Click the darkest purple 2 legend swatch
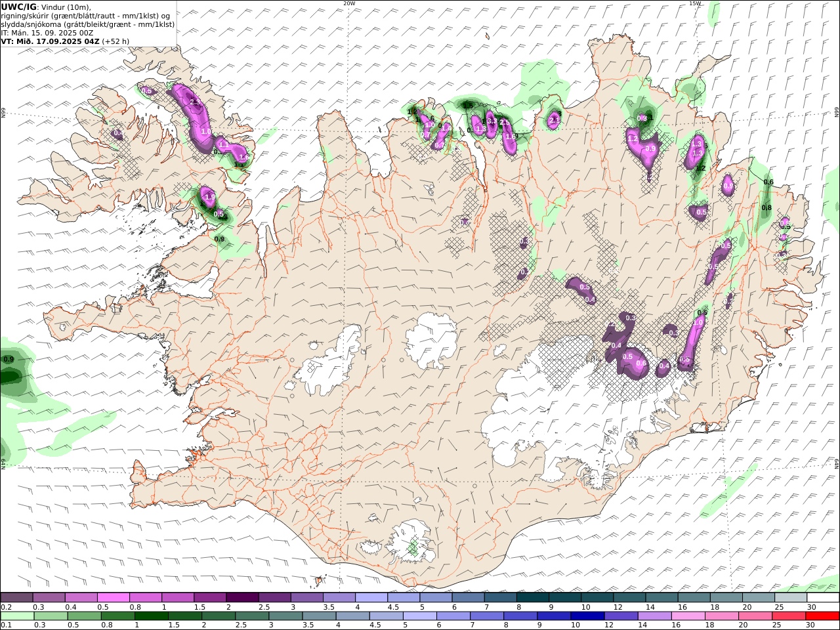The width and height of the screenshot is (840, 630). tap(242, 598)
